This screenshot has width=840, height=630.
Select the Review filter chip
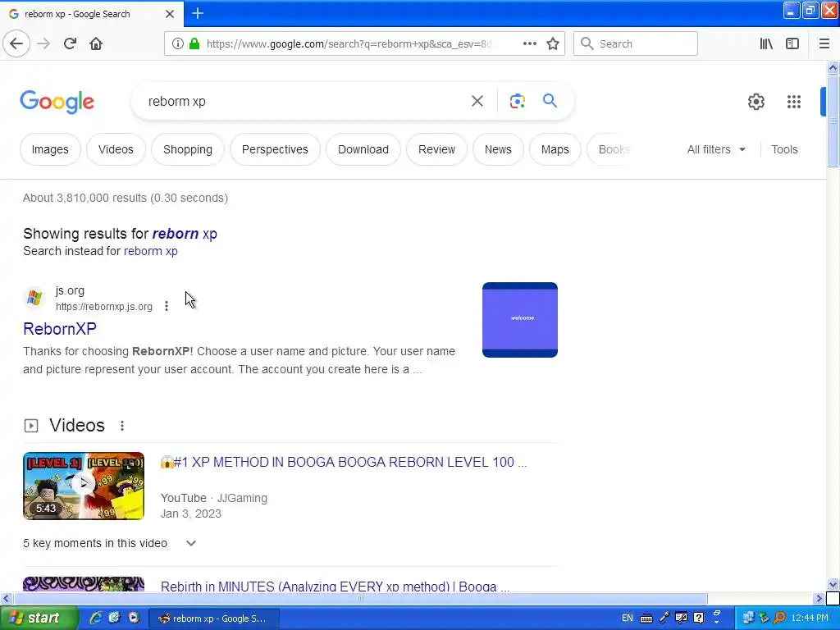tap(436, 149)
